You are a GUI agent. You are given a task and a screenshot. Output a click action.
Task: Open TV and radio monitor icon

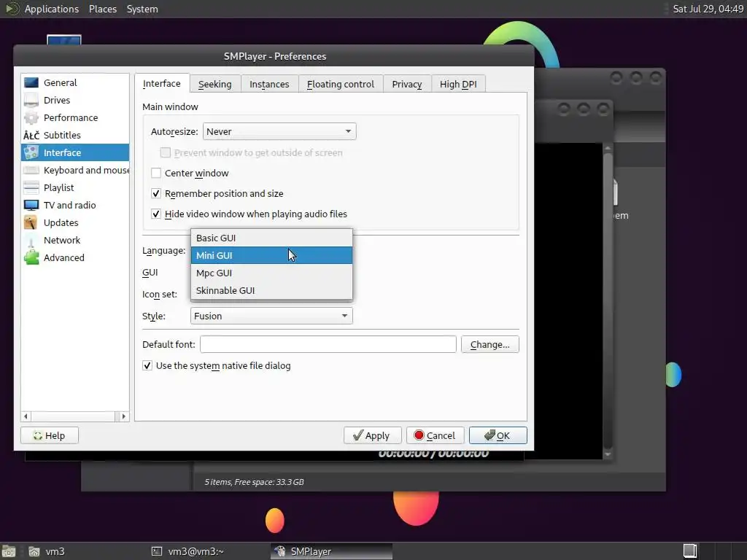click(31, 205)
